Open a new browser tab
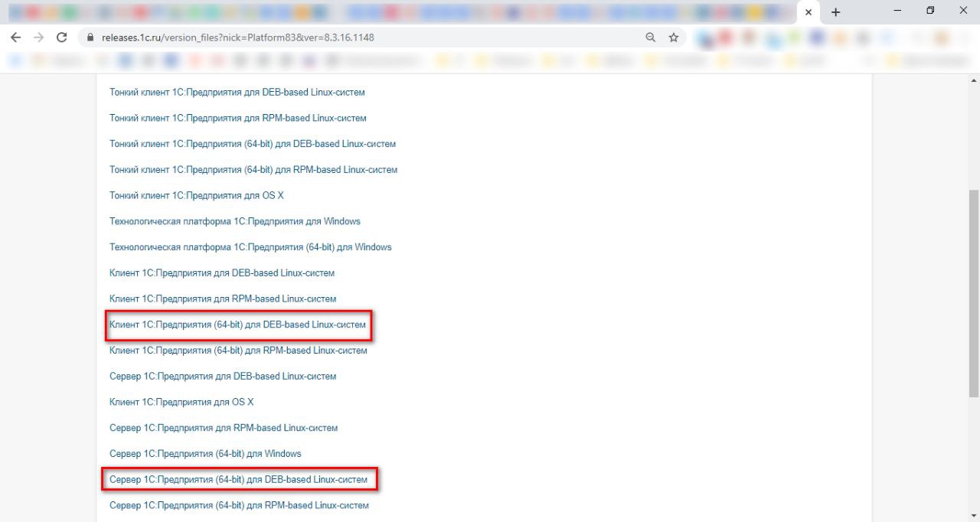980x522 pixels. (x=836, y=12)
